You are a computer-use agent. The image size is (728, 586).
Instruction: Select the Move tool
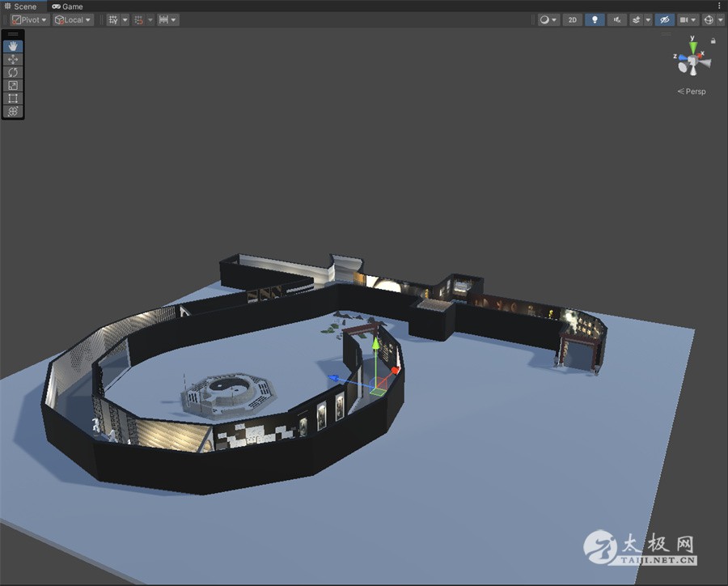(13, 59)
